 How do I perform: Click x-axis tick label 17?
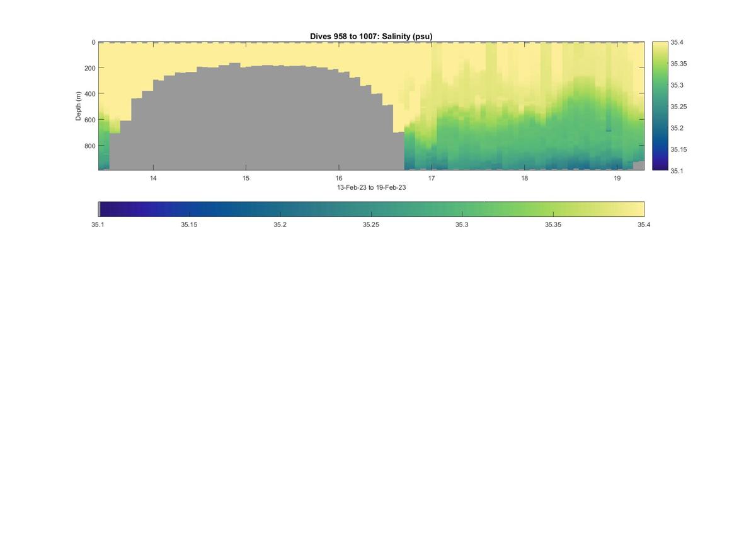tap(432, 178)
